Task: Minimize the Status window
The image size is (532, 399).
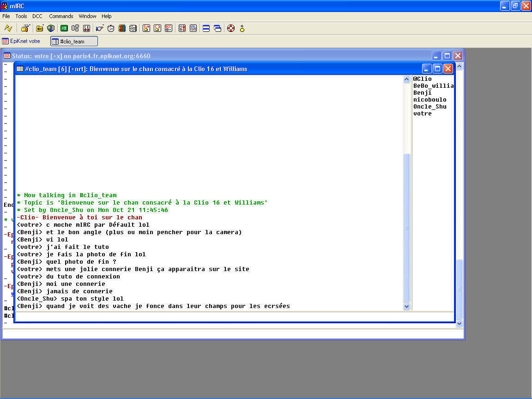Action: [436, 55]
